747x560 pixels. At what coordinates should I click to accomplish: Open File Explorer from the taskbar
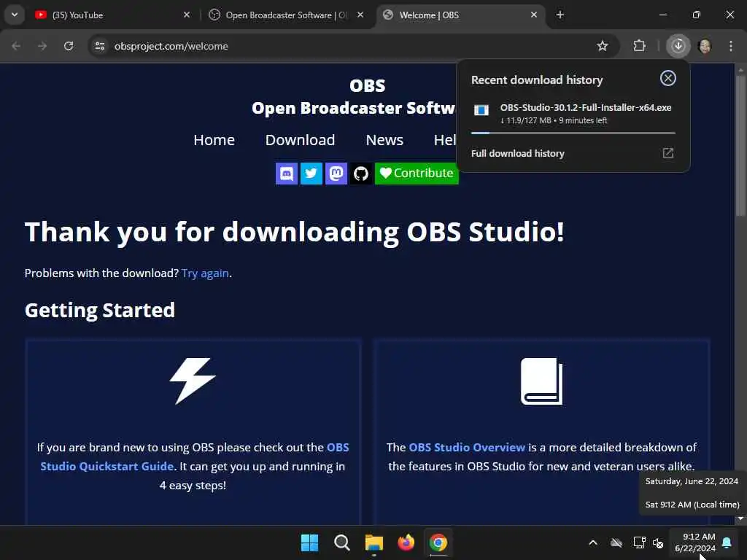374,542
